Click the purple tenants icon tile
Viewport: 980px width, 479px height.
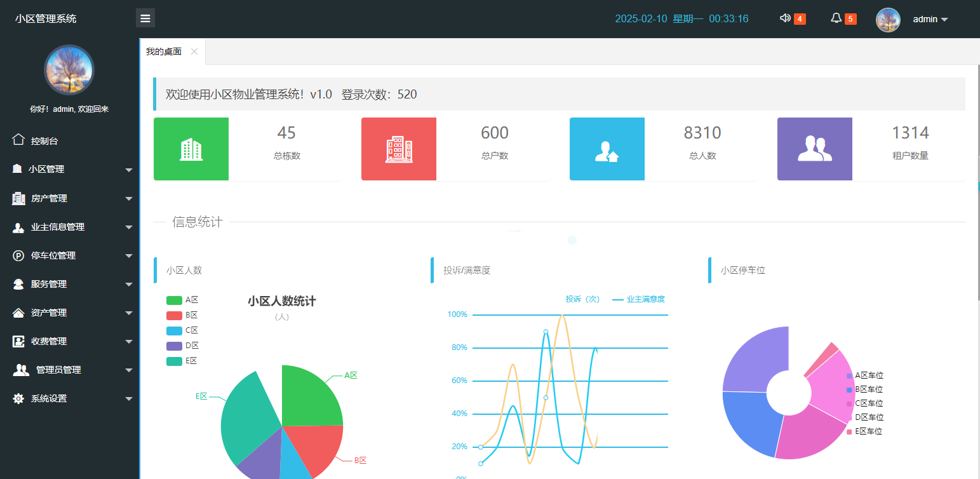click(x=814, y=149)
